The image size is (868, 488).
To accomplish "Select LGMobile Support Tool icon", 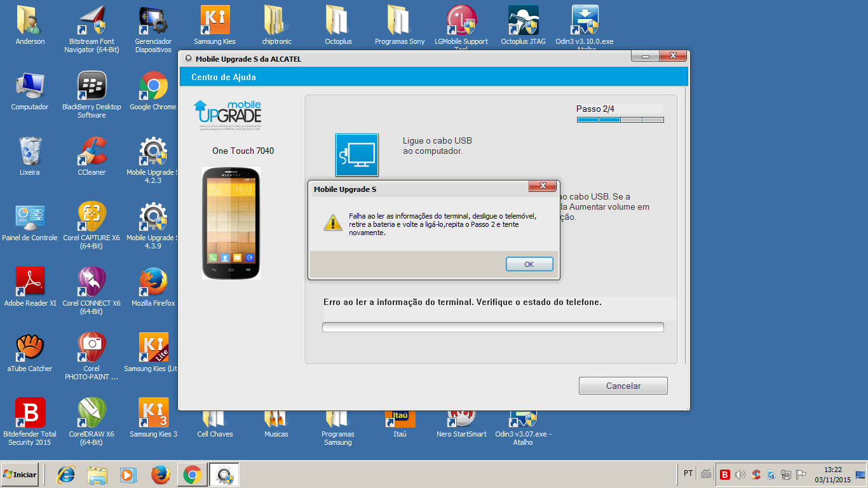I will click(461, 28).
